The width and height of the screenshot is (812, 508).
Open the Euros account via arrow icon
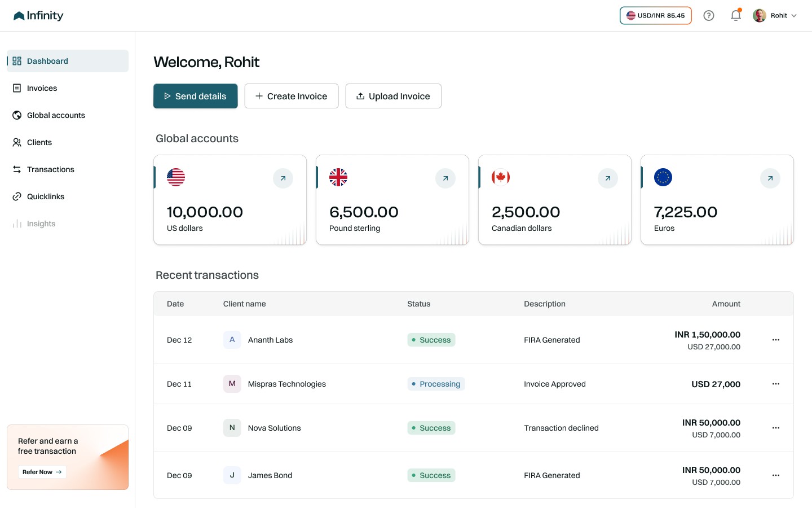[x=770, y=178]
